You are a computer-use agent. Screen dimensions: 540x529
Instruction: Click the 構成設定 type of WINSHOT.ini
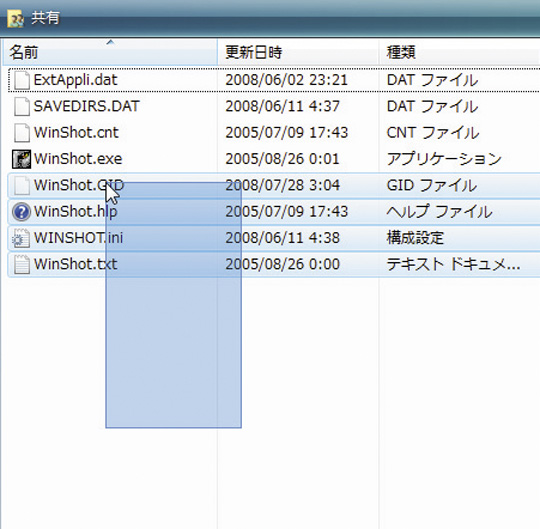coord(415,238)
